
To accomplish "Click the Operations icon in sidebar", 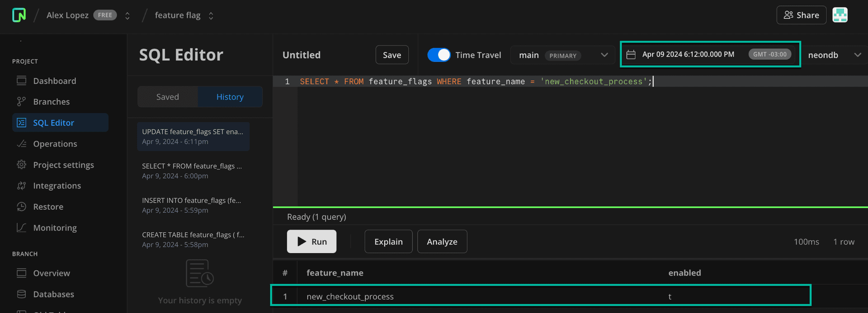I will 21,144.
